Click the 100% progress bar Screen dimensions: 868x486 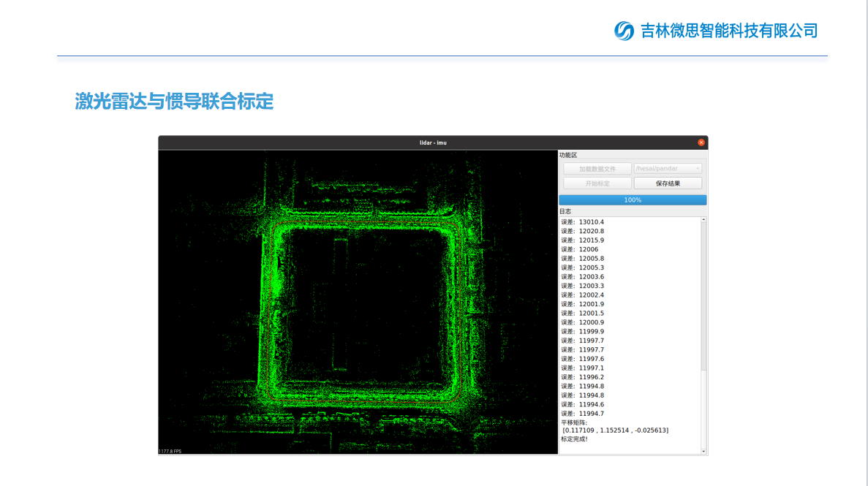[633, 200]
